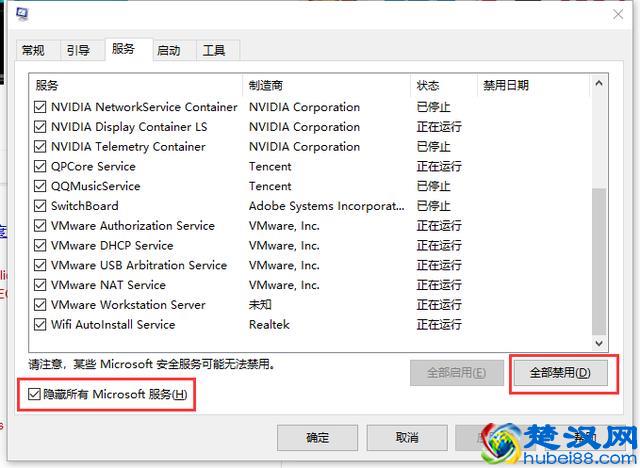Cancel with the 取消 button
The width and height of the screenshot is (640, 468).
pos(407,438)
